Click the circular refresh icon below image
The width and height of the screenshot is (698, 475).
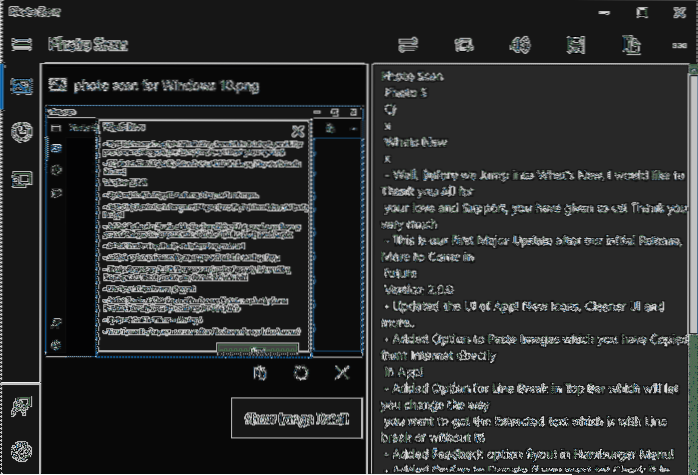300,373
